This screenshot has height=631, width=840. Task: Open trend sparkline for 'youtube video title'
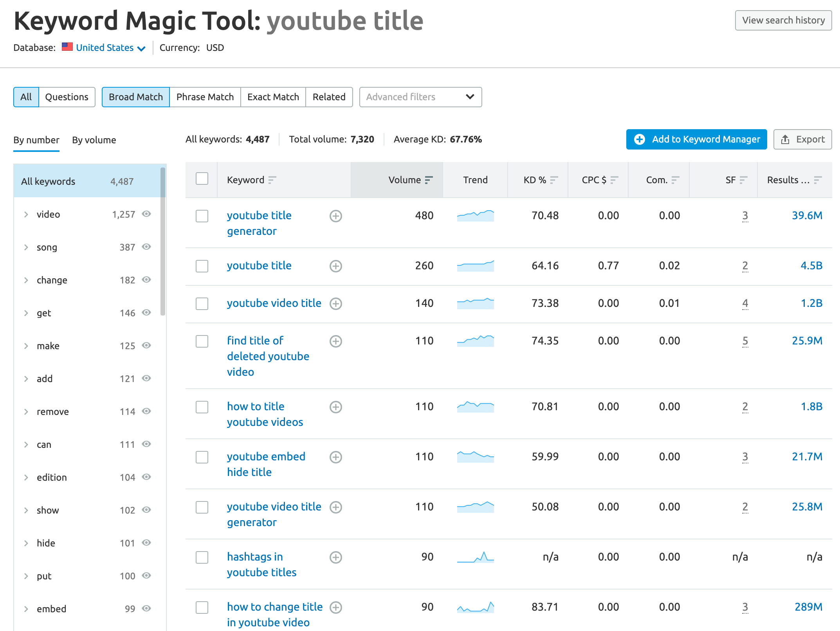coord(475,303)
